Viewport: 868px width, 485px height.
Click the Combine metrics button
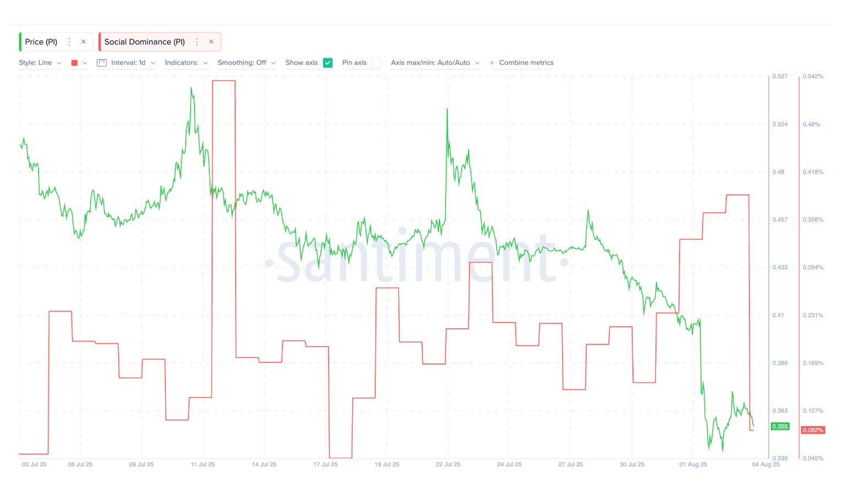click(x=526, y=63)
